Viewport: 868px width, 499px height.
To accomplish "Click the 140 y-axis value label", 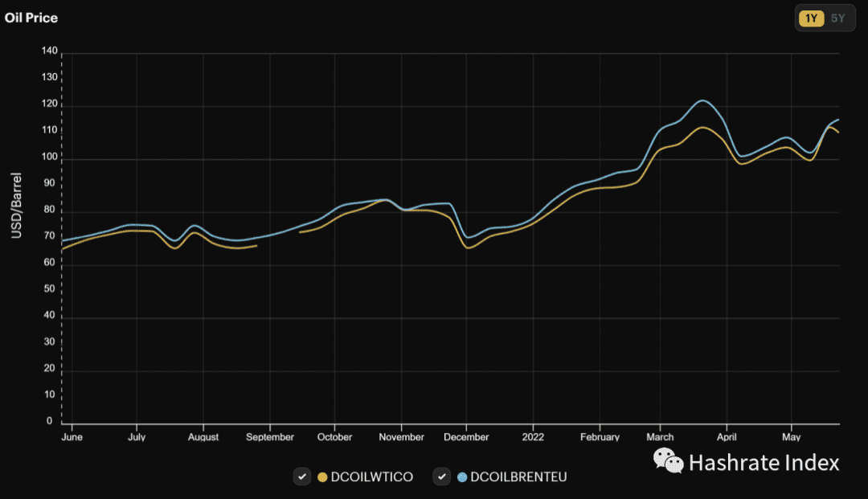I will [50, 51].
